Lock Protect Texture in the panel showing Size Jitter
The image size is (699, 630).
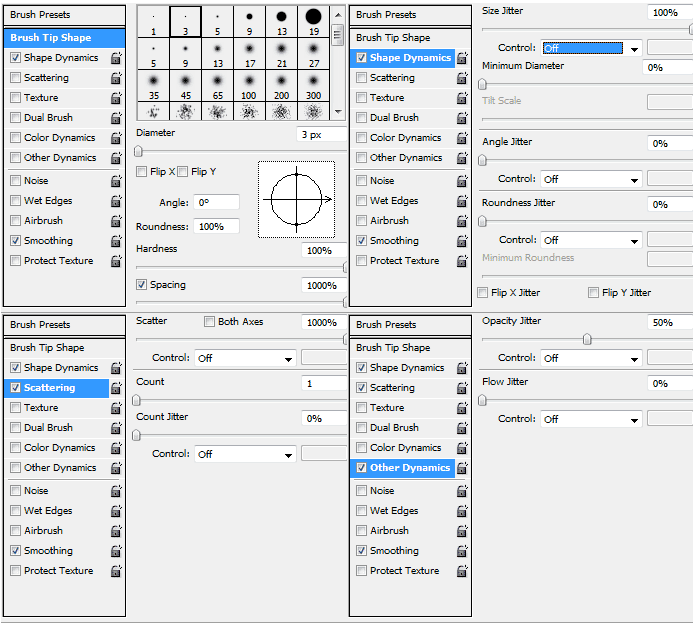[x=462, y=261]
